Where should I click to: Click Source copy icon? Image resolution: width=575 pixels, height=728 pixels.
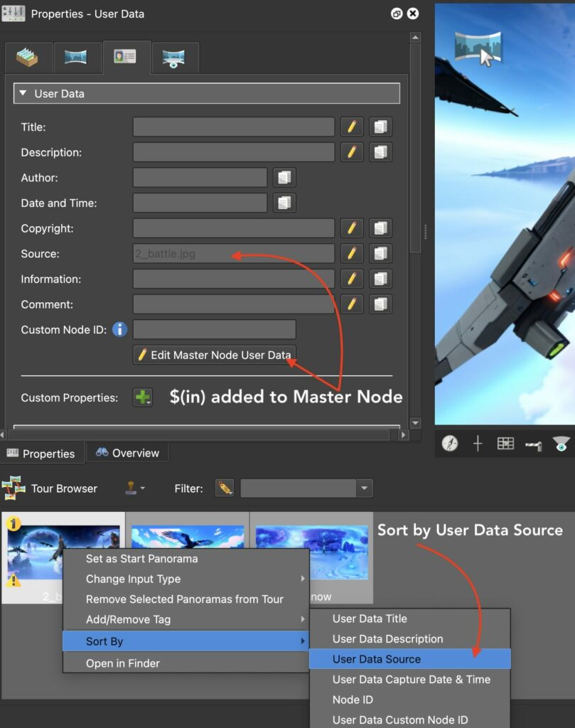tap(380, 254)
